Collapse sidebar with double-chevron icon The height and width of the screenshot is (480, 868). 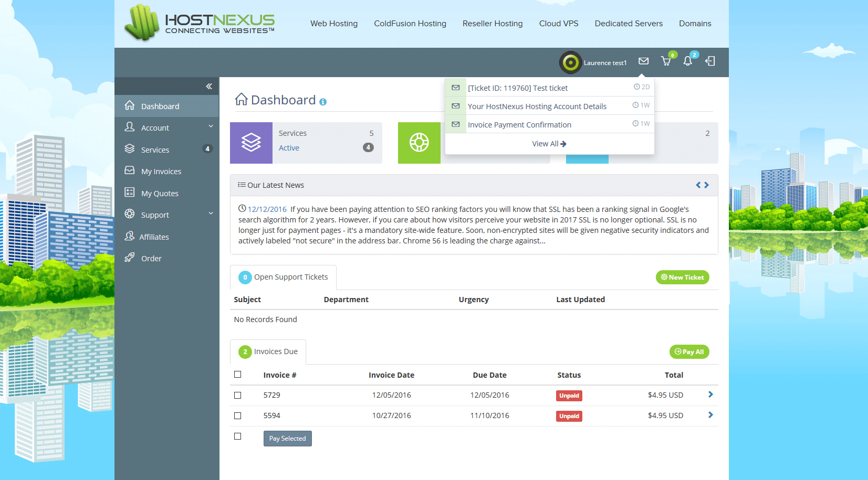coord(209,87)
